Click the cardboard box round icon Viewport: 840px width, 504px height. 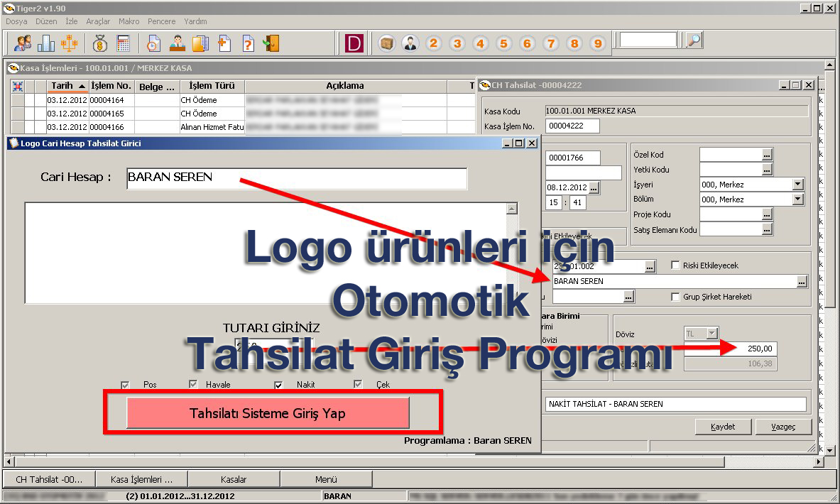(x=386, y=43)
